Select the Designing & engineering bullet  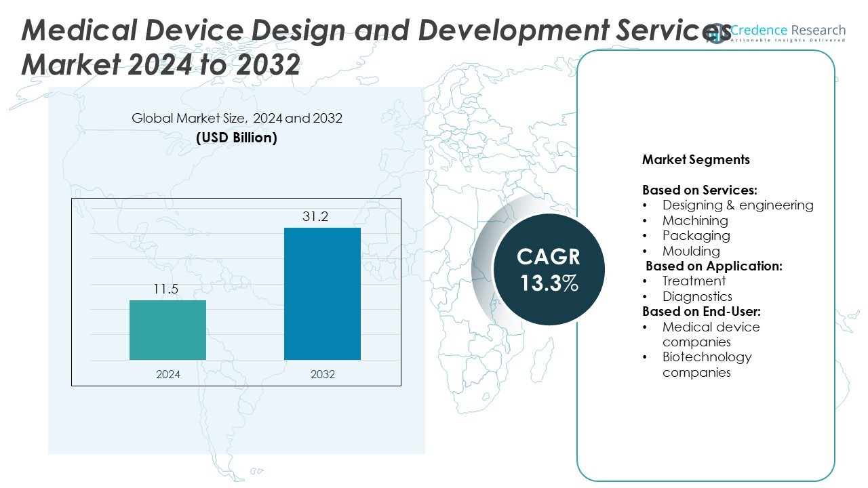[x=737, y=205]
